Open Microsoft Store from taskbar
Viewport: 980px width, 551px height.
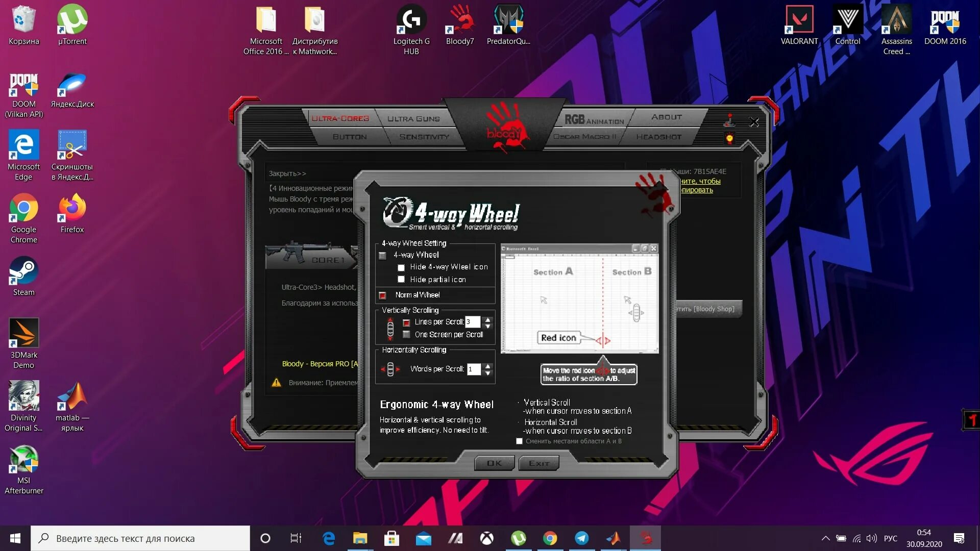click(x=391, y=538)
